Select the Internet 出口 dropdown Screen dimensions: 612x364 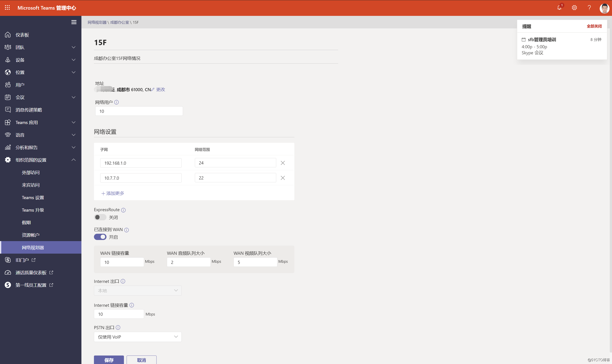138,290
